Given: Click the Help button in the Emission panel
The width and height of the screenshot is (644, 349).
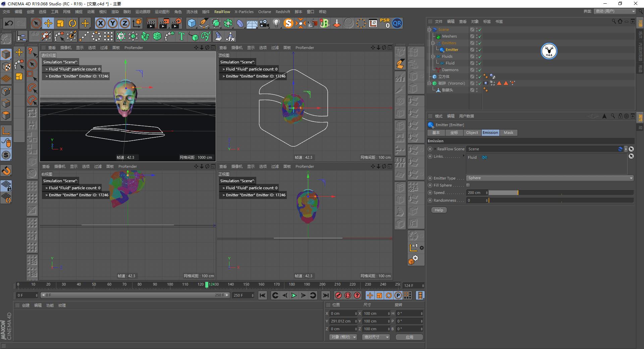Looking at the screenshot, I should (438, 210).
